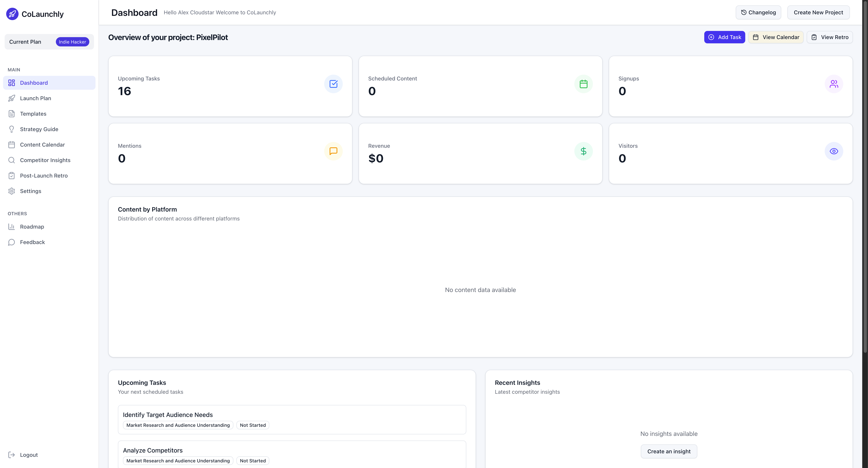Open Templates from the sidebar
868x468 pixels.
(x=49, y=114)
